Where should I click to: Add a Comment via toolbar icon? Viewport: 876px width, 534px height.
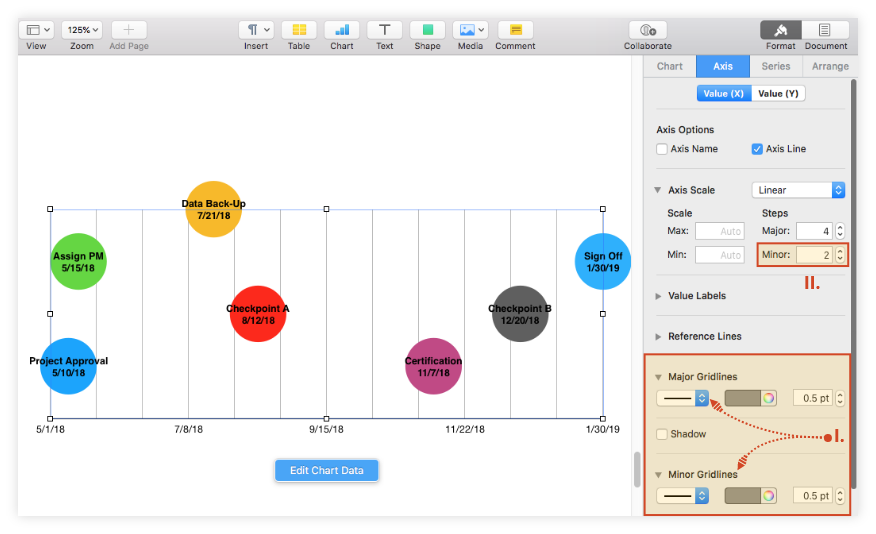coord(515,30)
